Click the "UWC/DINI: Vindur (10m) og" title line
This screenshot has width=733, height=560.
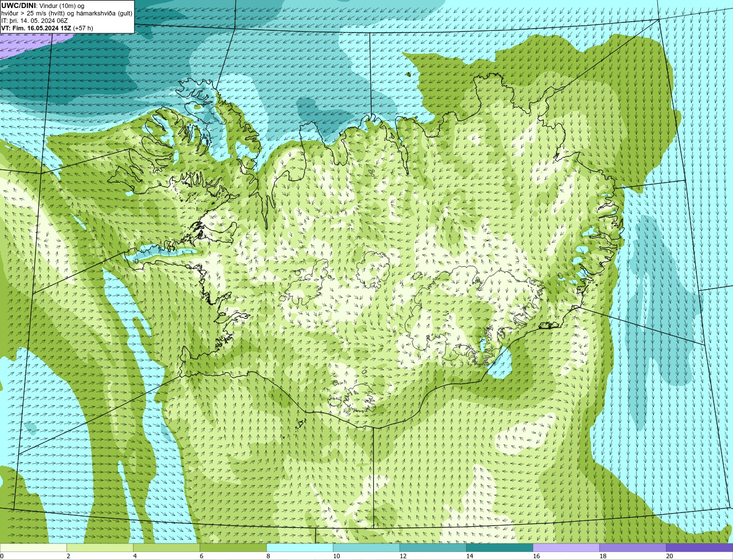[43, 6]
